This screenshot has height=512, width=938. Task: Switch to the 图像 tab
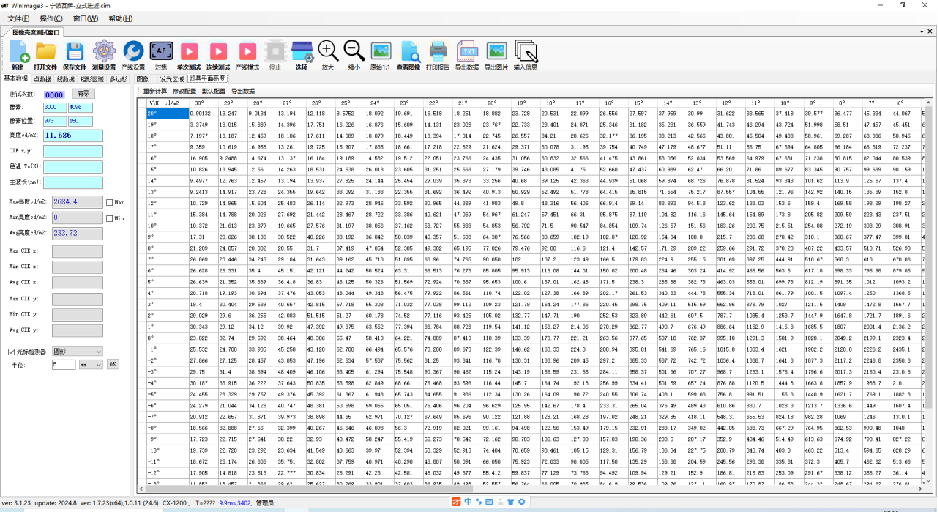coord(142,79)
